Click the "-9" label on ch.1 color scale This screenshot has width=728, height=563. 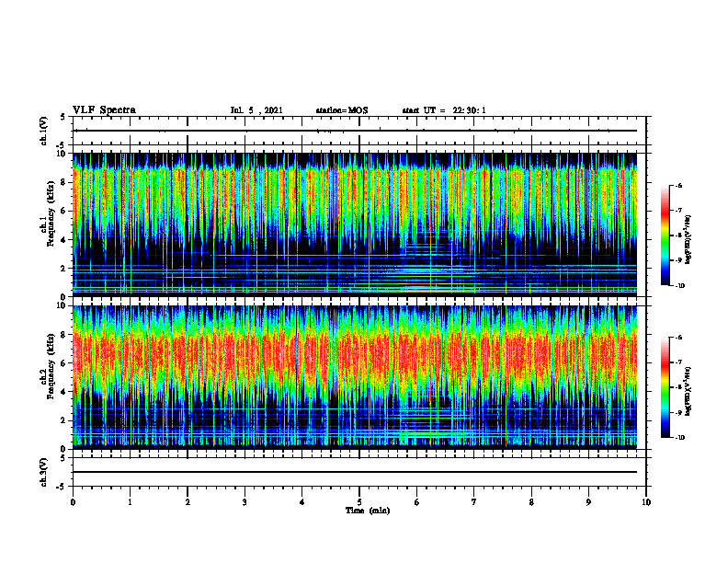pyautogui.click(x=678, y=260)
